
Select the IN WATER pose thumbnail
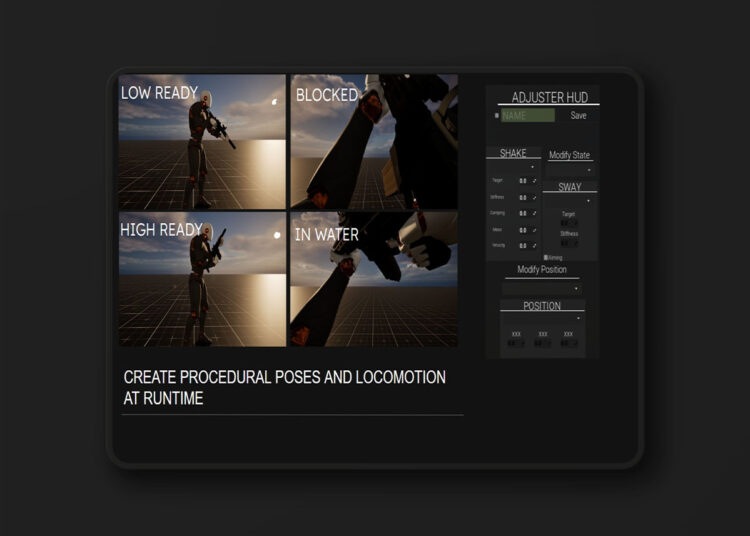374,280
